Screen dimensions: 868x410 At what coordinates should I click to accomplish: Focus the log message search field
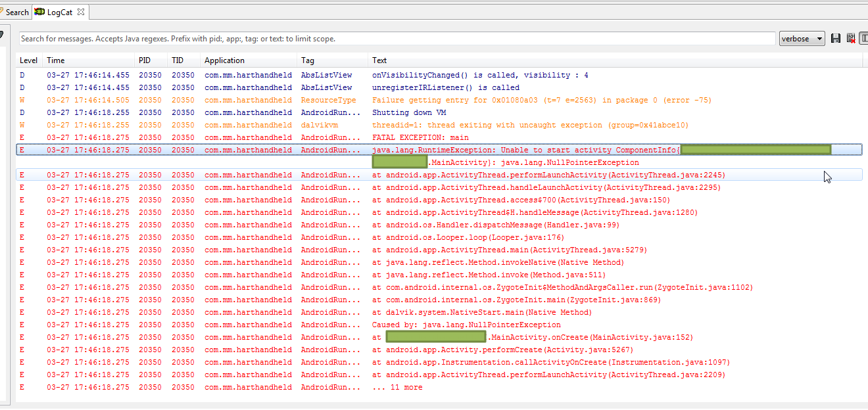click(x=397, y=39)
